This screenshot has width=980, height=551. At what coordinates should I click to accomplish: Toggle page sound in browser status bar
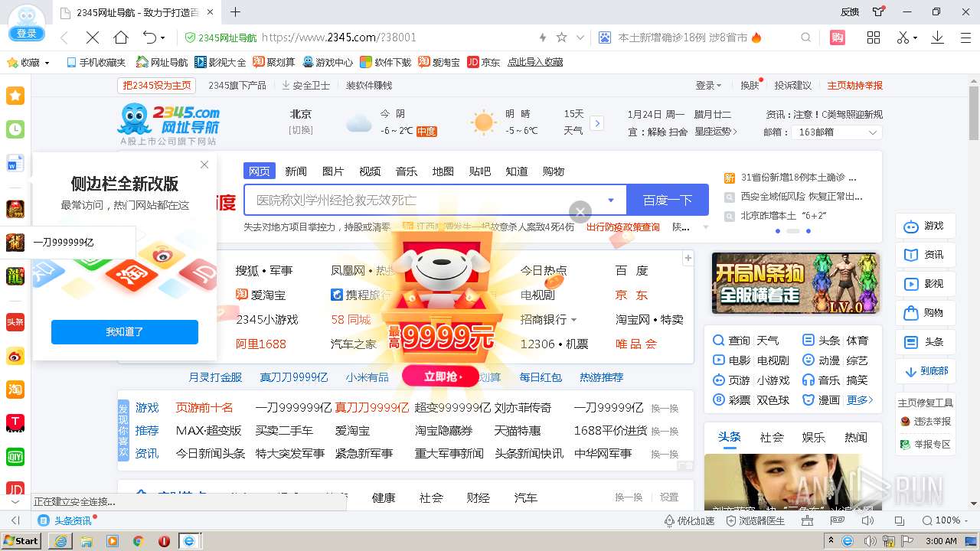pyautogui.click(x=867, y=520)
